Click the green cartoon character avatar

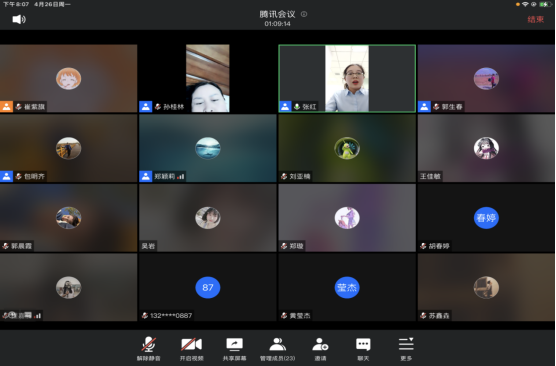tap(347, 148)
